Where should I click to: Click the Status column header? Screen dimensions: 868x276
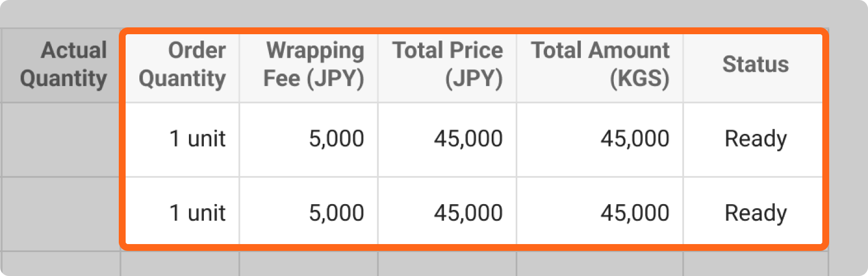coord(755,64)
